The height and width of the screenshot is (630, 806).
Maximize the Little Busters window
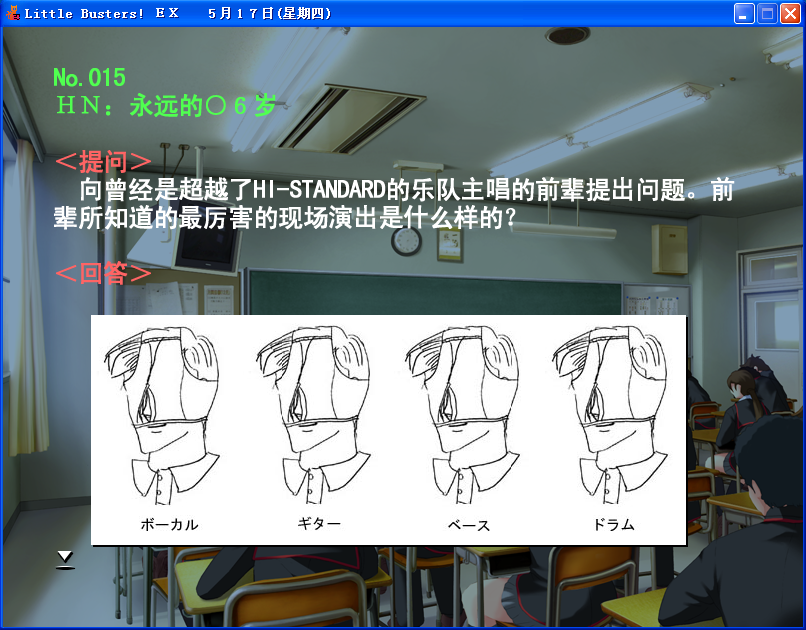click(x=767, y=14)
